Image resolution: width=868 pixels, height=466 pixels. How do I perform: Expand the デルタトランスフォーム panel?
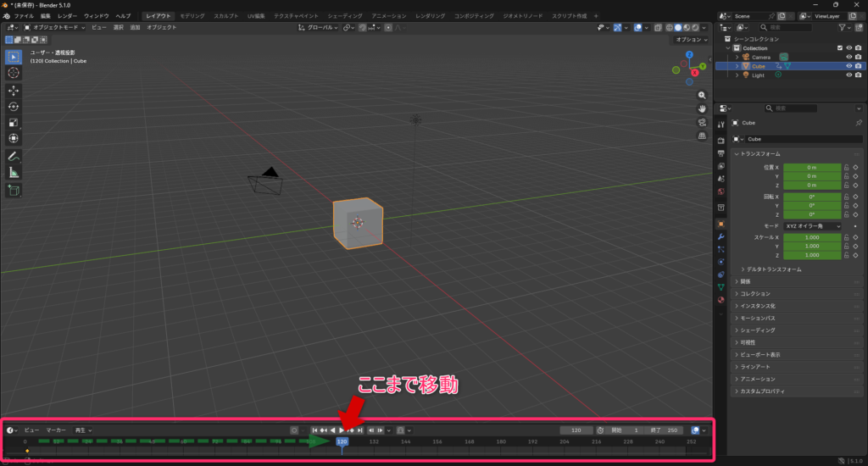[773, 269]
